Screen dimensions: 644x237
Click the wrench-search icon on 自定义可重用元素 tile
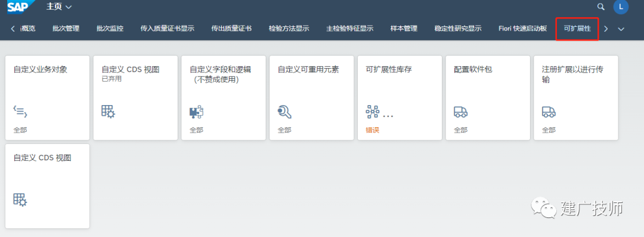click(x=284, y=112)
